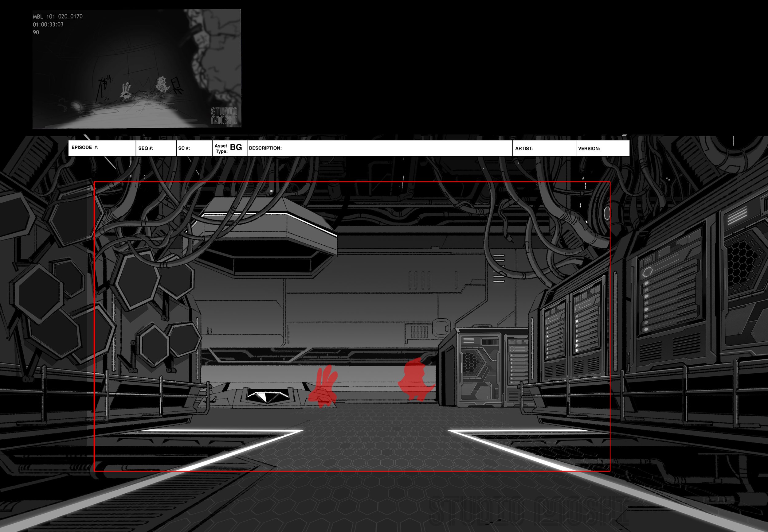Click the octagonal wall socket on the back wall
This screenshot has height=532, width=768.
point(441,328)
